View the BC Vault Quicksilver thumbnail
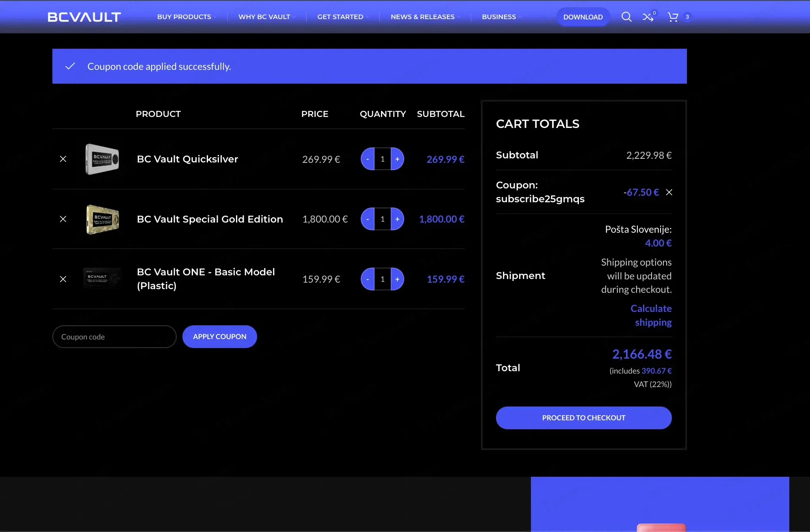 click(x=102, y=159)
